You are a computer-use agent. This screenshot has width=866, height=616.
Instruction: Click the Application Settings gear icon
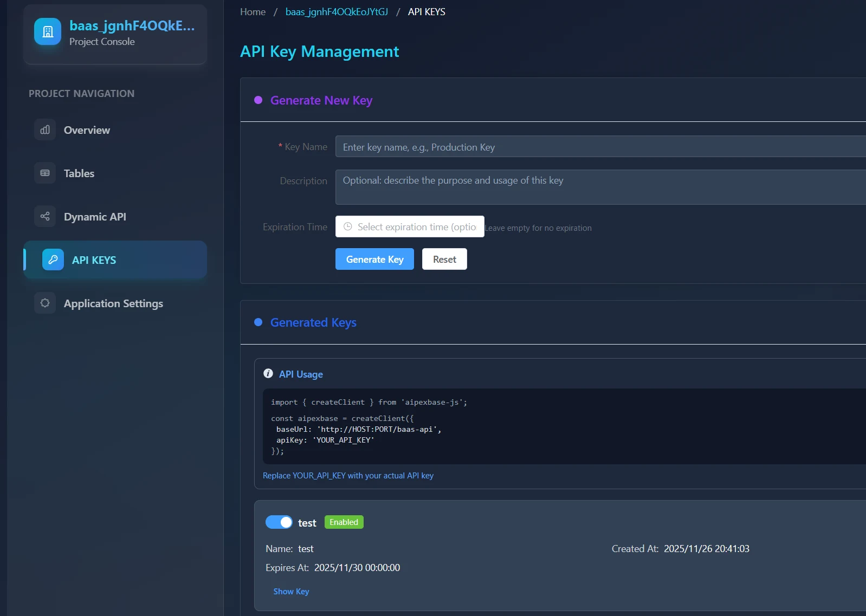tap(45, 303)
